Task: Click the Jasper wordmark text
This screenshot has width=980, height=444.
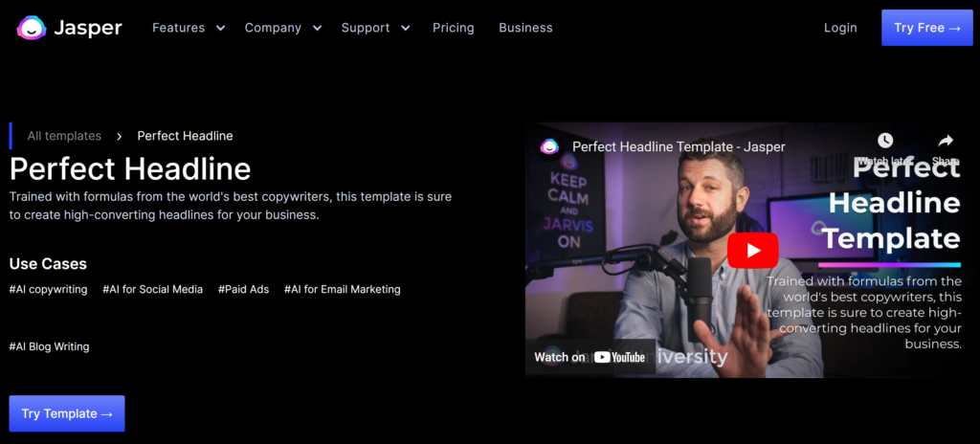Action: pyautogui.click(x=87, y=28)
